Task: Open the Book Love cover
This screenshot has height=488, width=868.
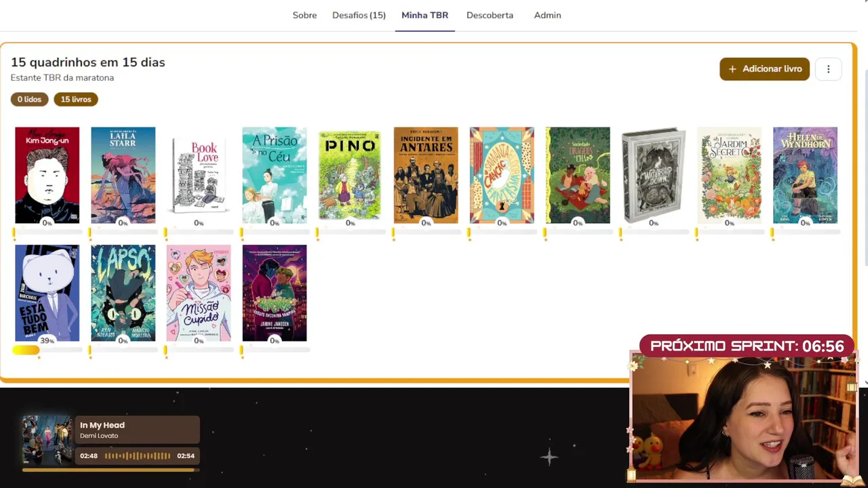Action: [199, 175]
